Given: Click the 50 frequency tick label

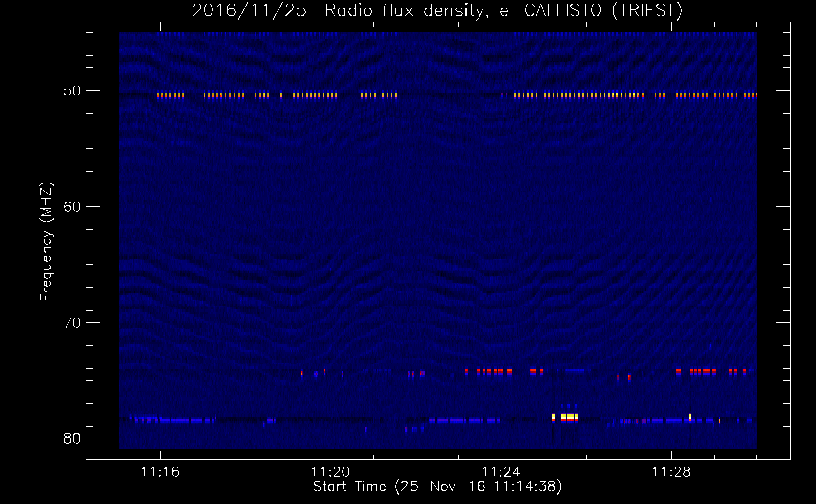Looking at the screenshot, I should click(x=72, y=91).
